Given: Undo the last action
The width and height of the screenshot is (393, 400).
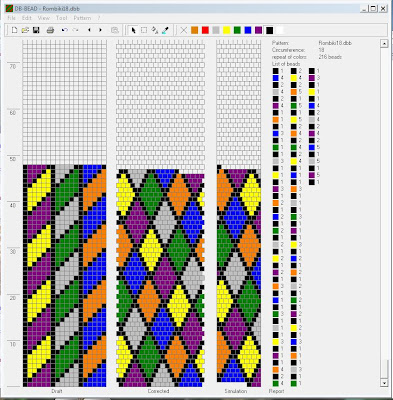Looking at the screenshot, I should pyautogui.click(x=65, y=30).
